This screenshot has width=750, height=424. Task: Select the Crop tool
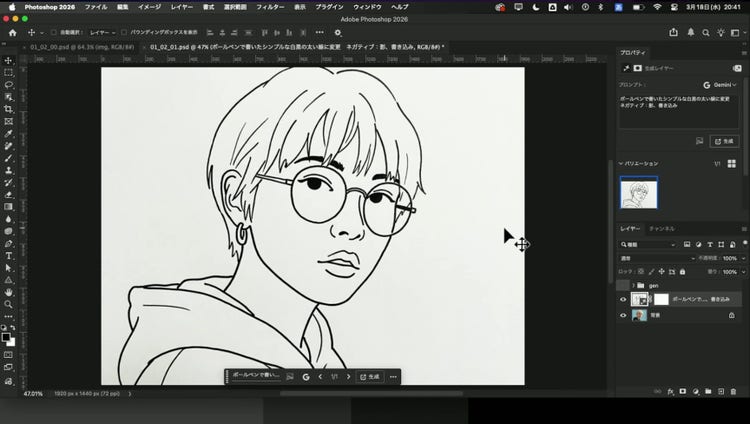8,109
